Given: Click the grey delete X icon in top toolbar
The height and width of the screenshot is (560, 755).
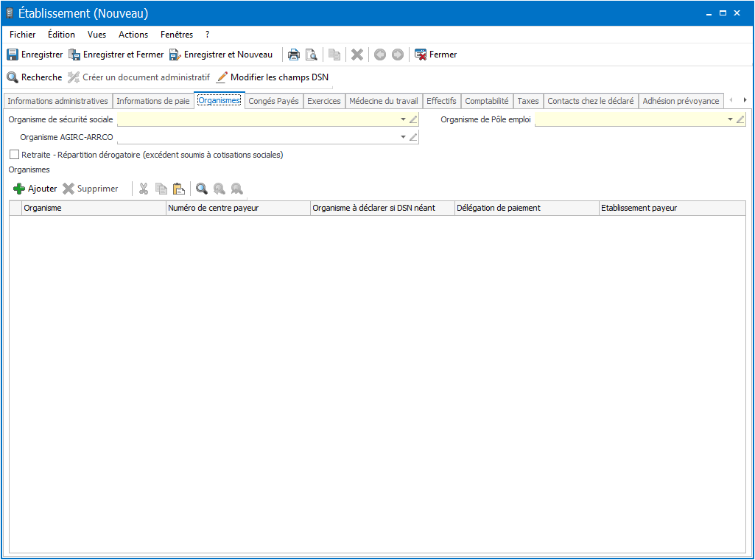Looking at the screenshot, I should [x=357, y=55].
